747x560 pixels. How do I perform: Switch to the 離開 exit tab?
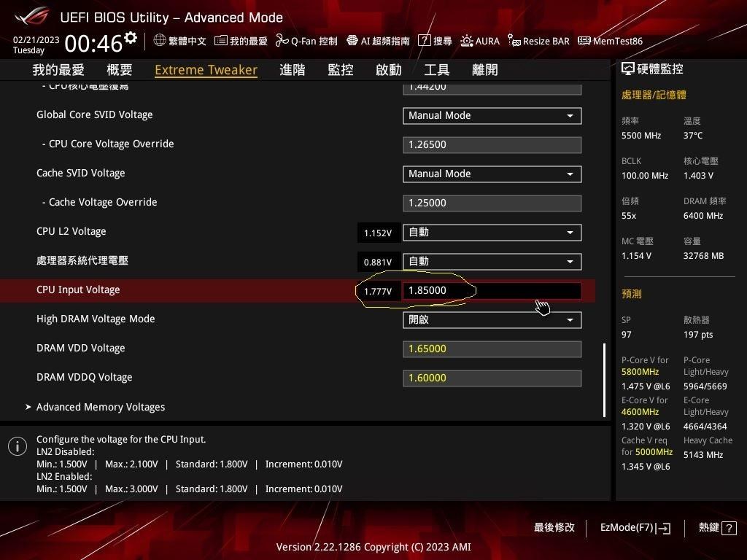click(484, 69)
